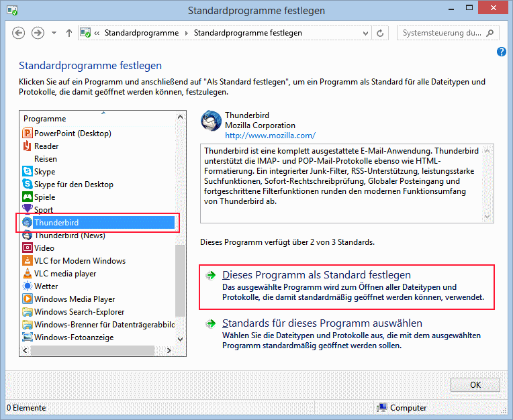The height and width of the screenshot is (420, 513).
Task: Expand the address bar history dropdown
Action: 365,33
